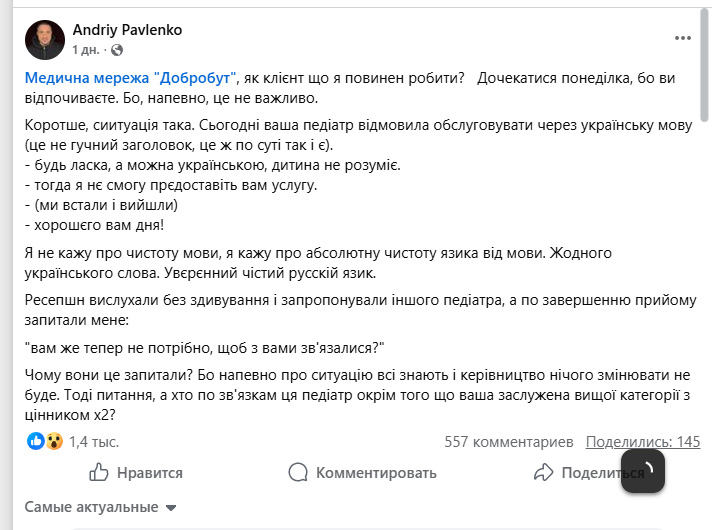Viewport: 712px width, 530px height.
Task: Open the 557 комментариев link
Action: (x=508, y=441)
